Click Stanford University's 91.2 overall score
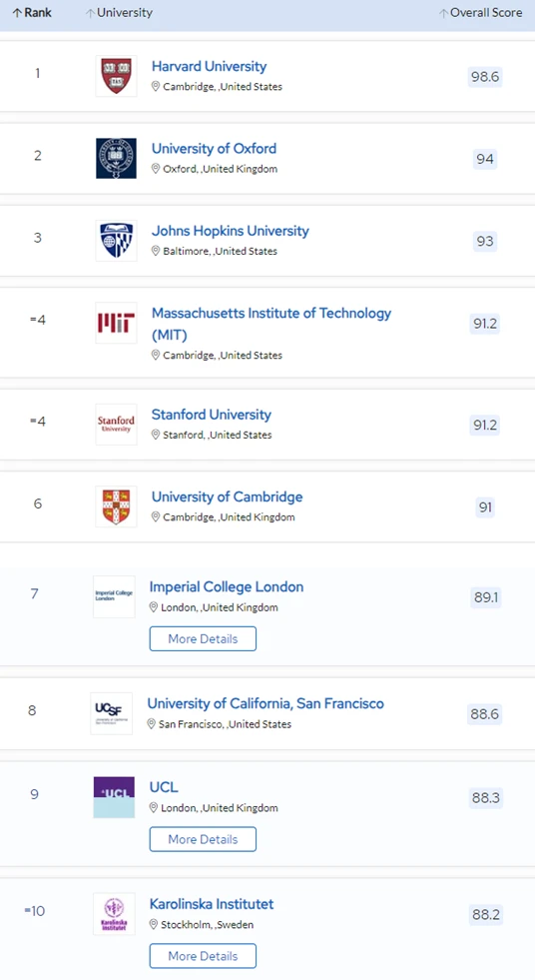The width and height of the screenshot is (535, 980). tap(485, 425)
